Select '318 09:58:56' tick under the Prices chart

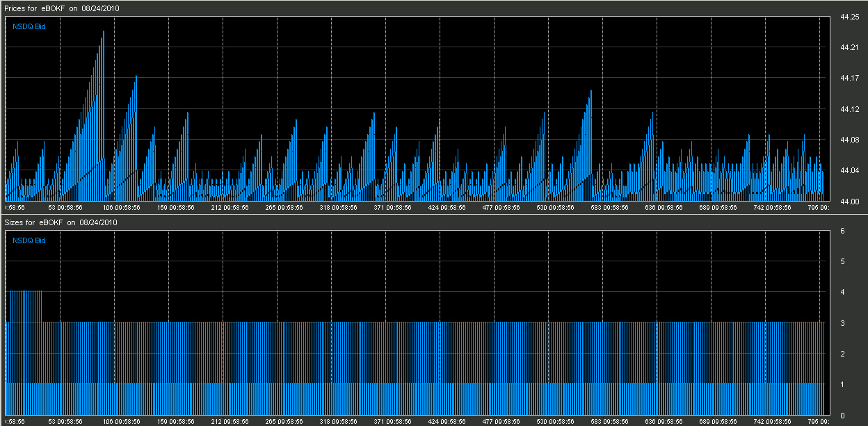[x=339, y=207]
